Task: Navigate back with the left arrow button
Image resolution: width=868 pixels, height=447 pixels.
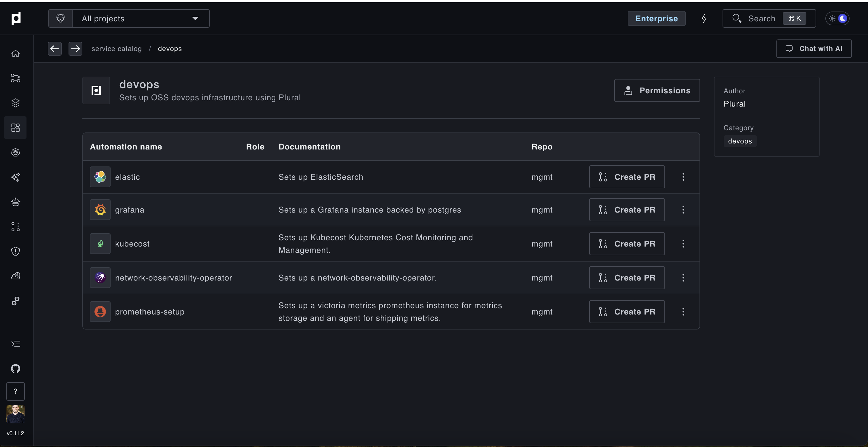Action: click(55, 49)
